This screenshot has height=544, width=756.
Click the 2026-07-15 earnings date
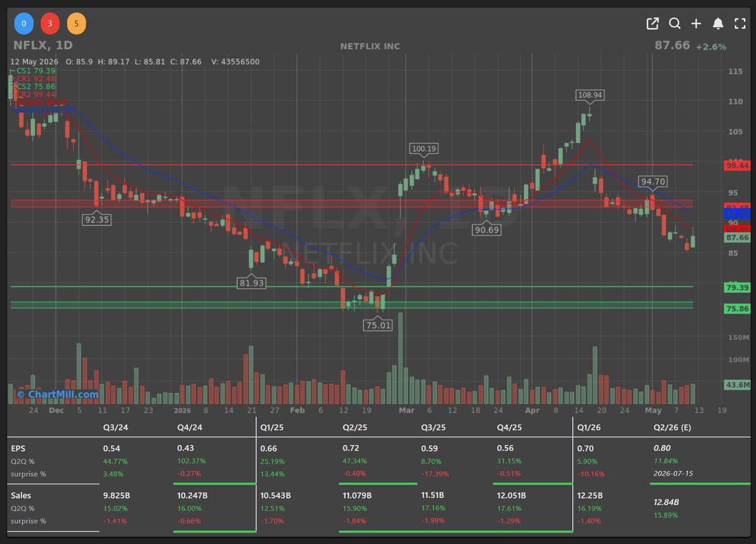(x=673, y=473)
